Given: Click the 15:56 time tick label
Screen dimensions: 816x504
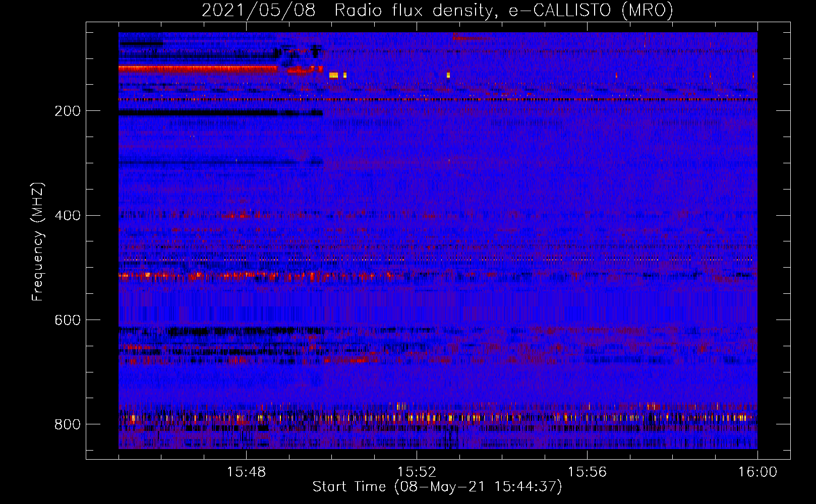Looking at the screenshot, I should pos(587,472).
